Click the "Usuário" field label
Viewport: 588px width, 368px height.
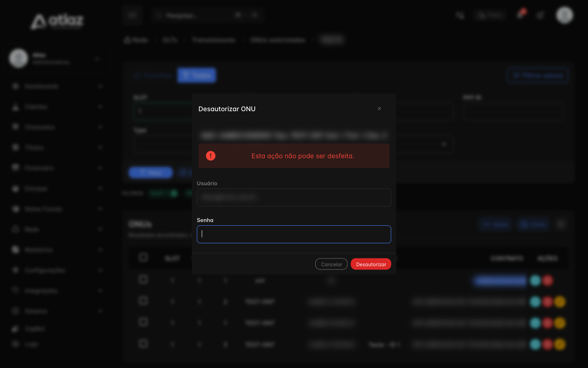(207, 183)
